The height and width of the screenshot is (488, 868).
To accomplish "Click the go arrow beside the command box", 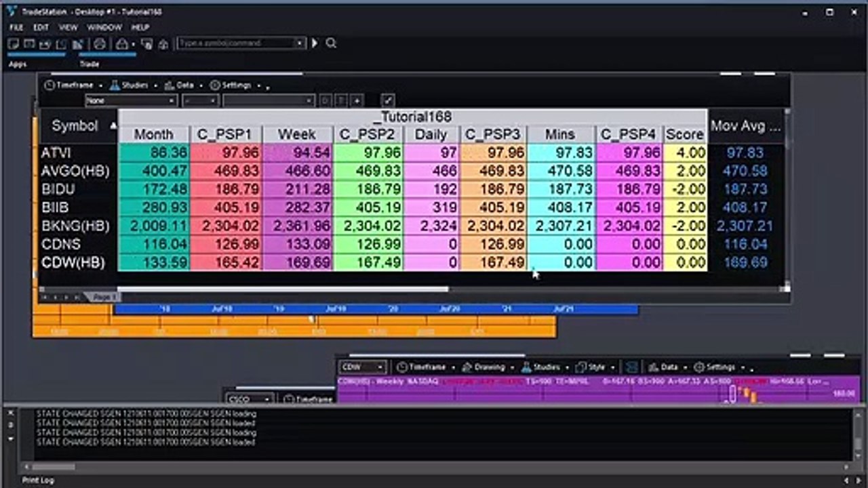I will click(x=315, y=43).
